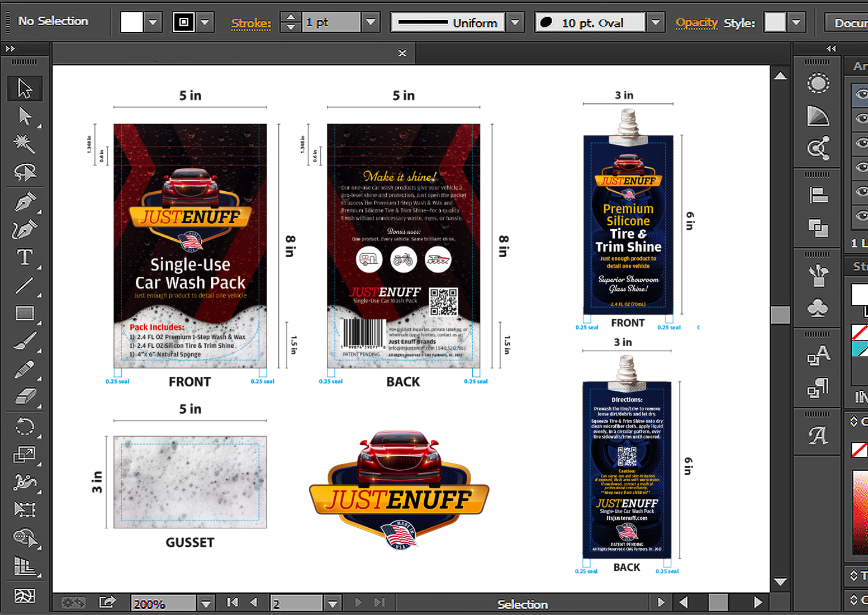Click the horizontal scrollbar right arrow

(758, 602)
